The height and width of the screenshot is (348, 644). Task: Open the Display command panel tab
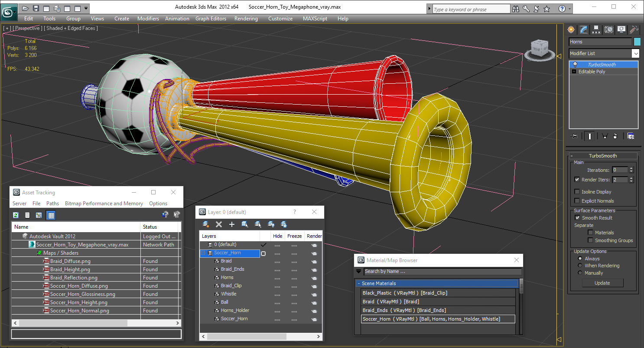621,30
